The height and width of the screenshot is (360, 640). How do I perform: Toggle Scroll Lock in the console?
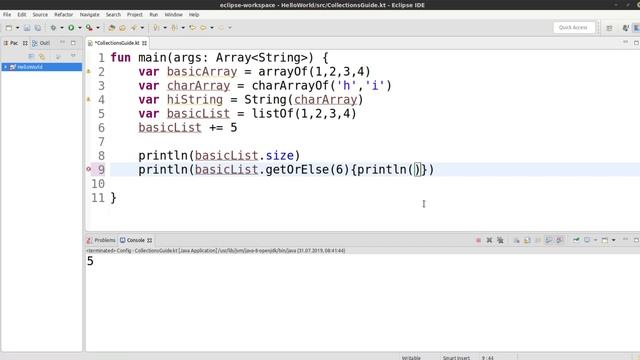tap(527, 240)
